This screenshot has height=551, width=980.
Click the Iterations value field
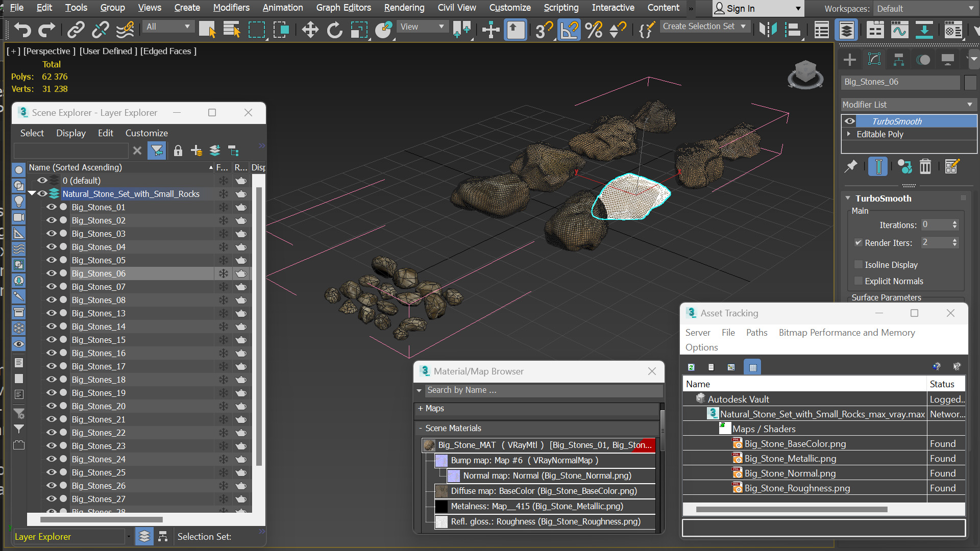point(936,225)
